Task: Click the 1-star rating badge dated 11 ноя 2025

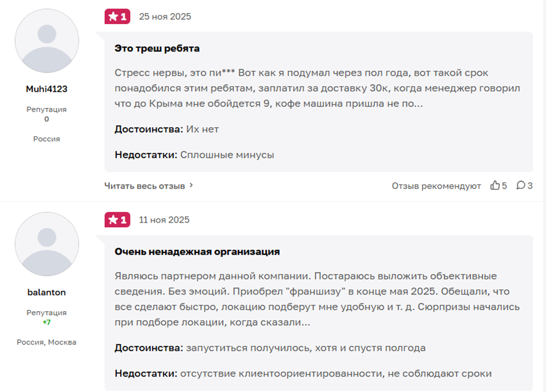Action: [x=117, y=220]
